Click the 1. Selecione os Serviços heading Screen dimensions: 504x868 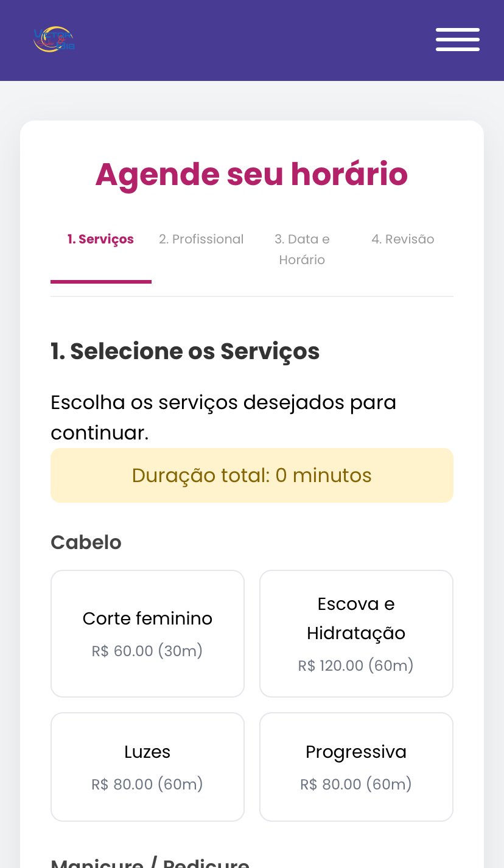coord(185,351)
